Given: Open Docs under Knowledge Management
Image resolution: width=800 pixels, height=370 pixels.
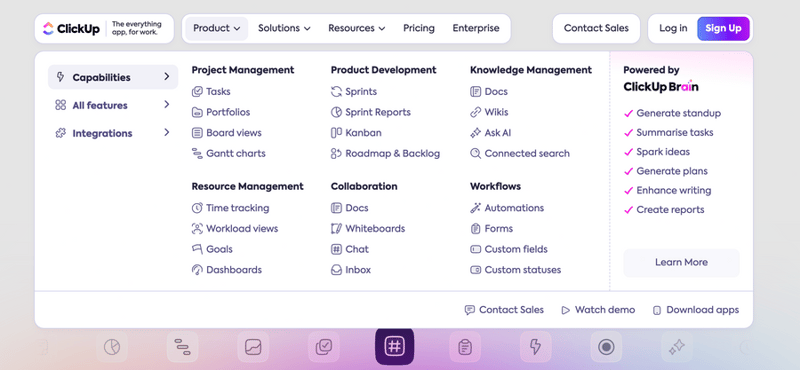Looking at the screenshot, I should tap(489, 92).
